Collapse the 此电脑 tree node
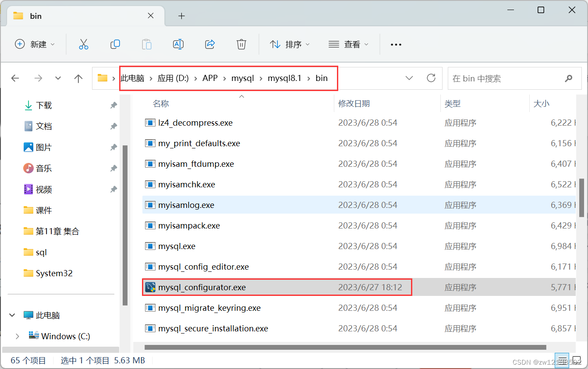Screen dimensions: 588x369 tap(12, 315)
